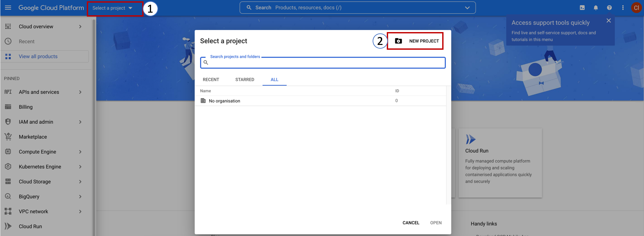Click the View all products grid icon
Image resolution: width=644 pixels, height=236 pixels.
[x=8, y=56]
